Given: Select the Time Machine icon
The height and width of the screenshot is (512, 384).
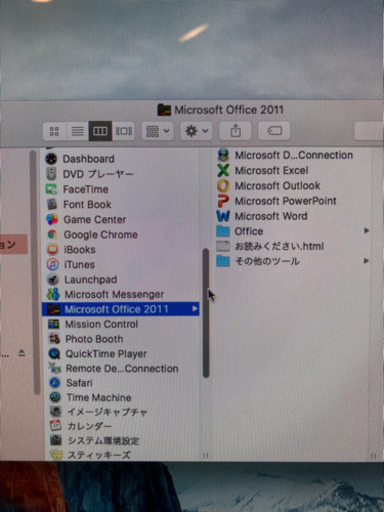Looking at the screenshot, I should point(55,397).
